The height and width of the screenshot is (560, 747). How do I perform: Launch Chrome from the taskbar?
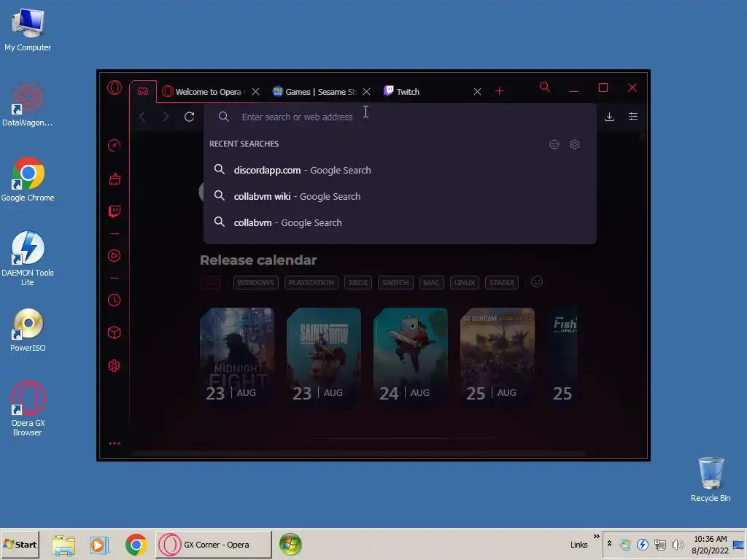point(136,545)
